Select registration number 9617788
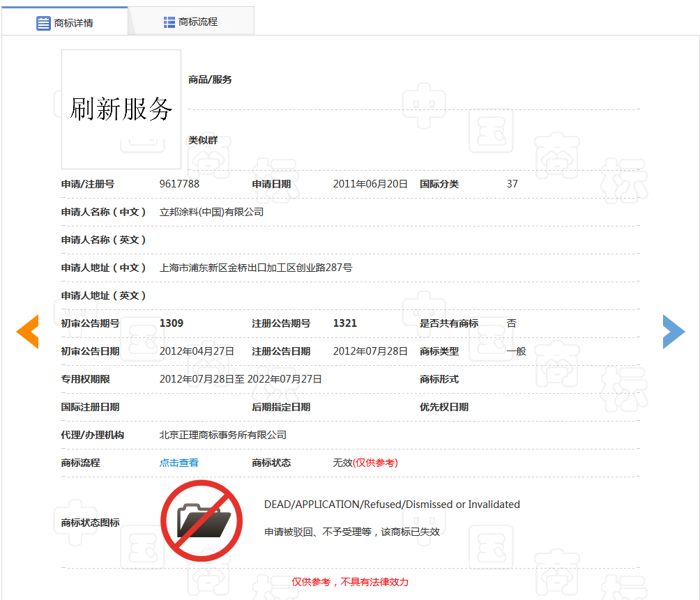 pos(179,184)
